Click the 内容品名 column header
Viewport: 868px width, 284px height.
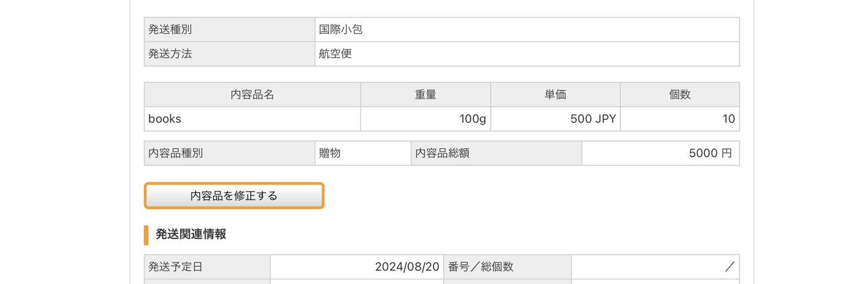(252, 94)
